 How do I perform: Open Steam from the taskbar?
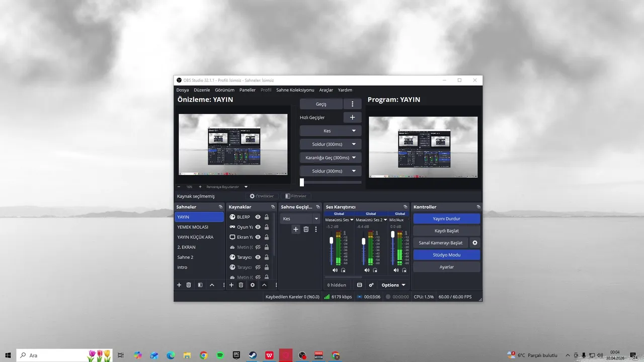pos(253,355)
